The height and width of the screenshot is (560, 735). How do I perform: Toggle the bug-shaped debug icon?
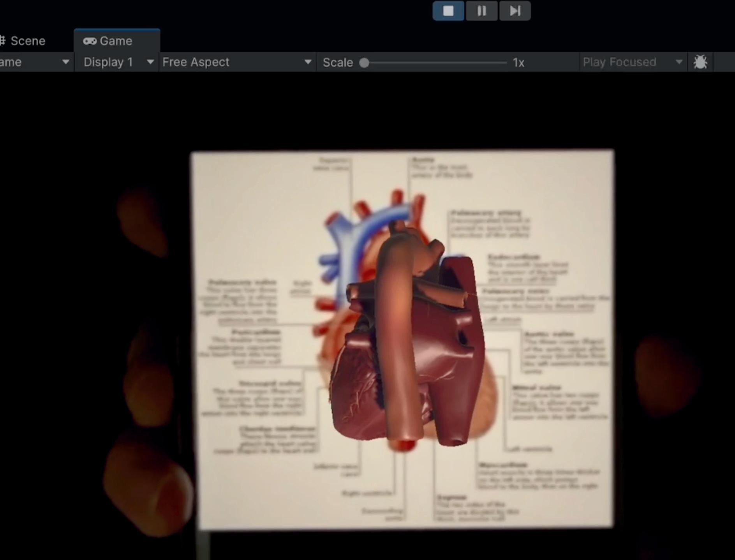(x=700, y=62)
